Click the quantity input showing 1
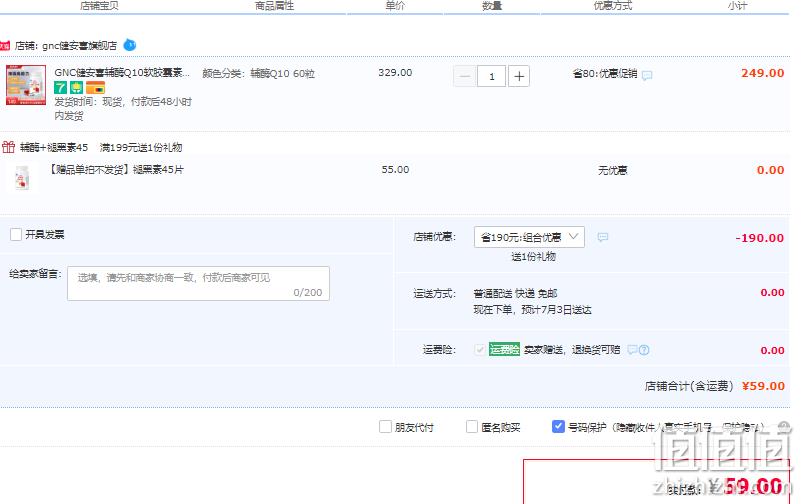The width and height of the screenshot is (802, 504). tap(492, 76)
